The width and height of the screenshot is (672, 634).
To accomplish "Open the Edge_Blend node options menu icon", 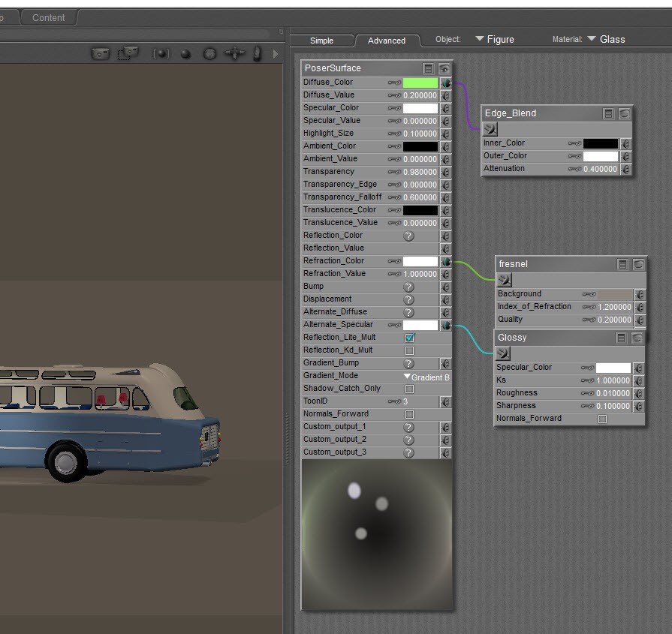I will point(607,113).
